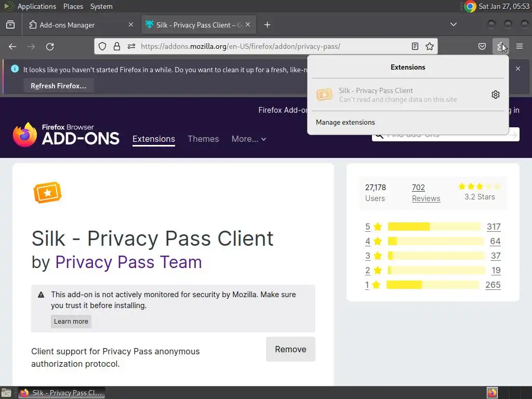Click the 317 five-star review count

pyautogui.click(x=494, y=227)
